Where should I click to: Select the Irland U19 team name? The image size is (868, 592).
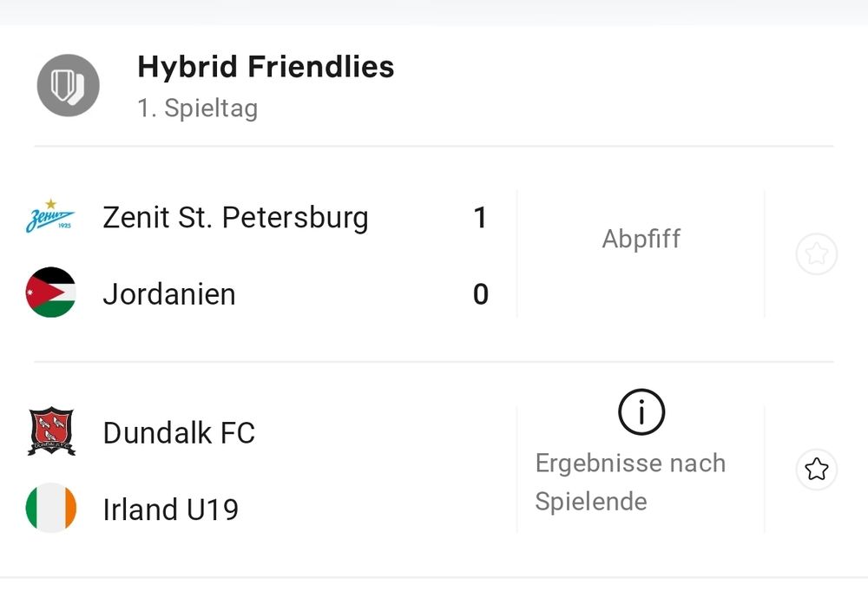tap(171, 509)
